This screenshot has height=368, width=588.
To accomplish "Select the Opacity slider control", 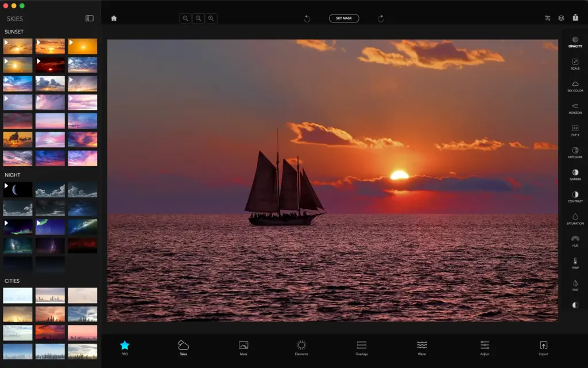I will 575,42.
